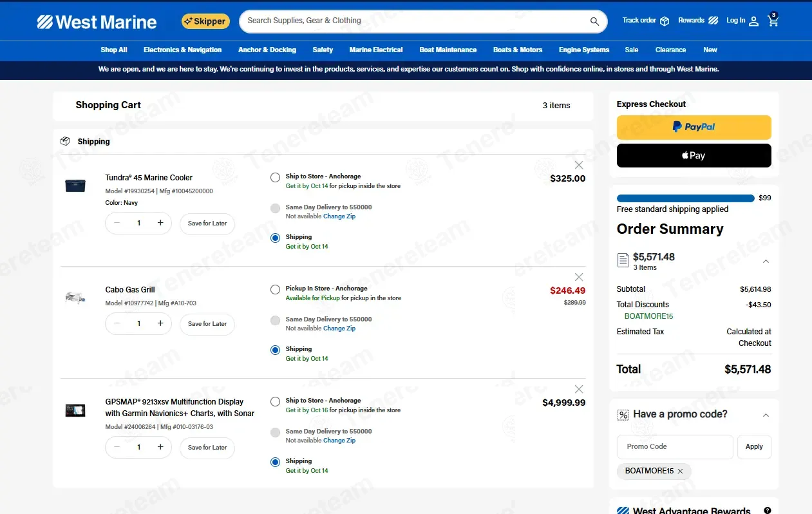Select Shipping option for Cabo Gas Grill
This screenshot has width=812, height=514.
pyautogui.click(x=276, y=350)
